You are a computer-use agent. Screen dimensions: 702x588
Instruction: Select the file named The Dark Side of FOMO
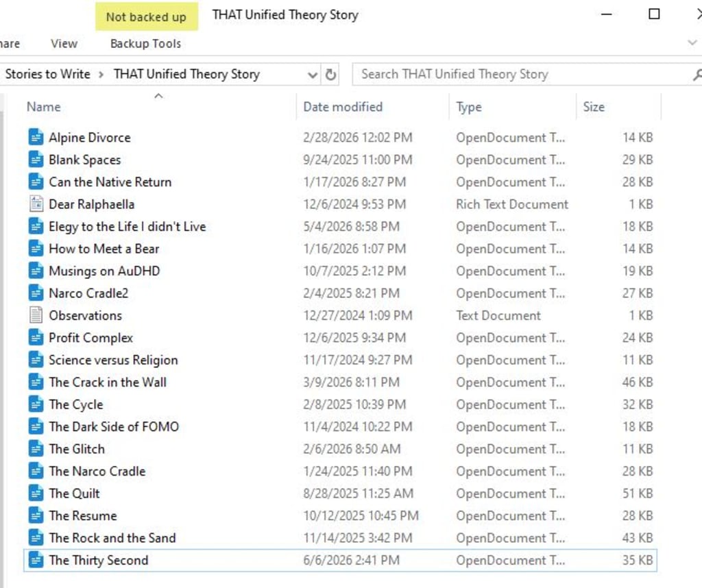point(114,427)
